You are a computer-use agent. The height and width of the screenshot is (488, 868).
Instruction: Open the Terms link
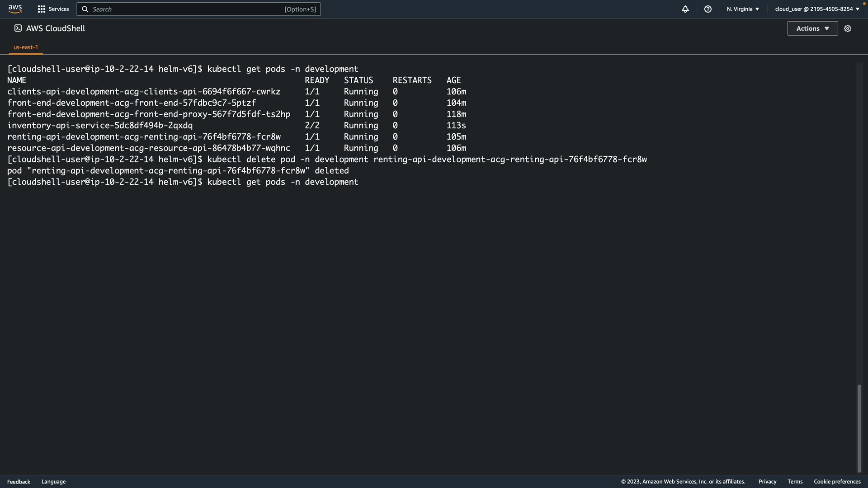[795, 482]
